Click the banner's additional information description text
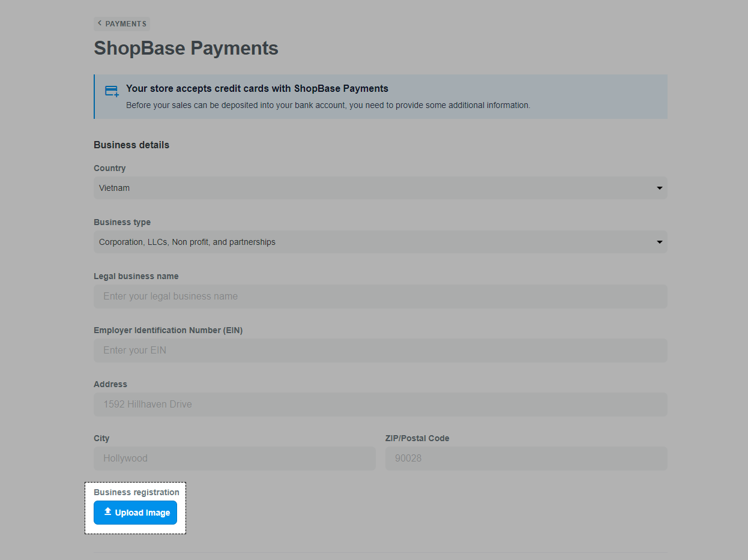 [328, 106]
